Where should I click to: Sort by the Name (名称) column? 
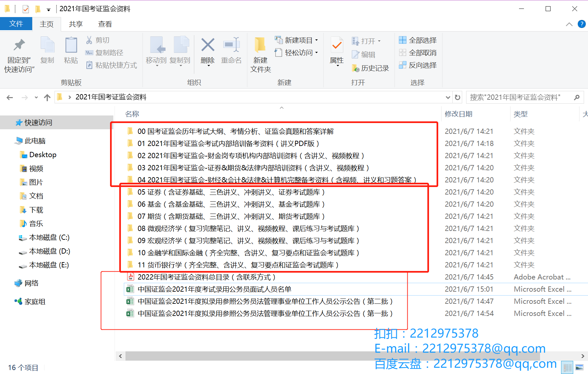(x=132, y=114)
